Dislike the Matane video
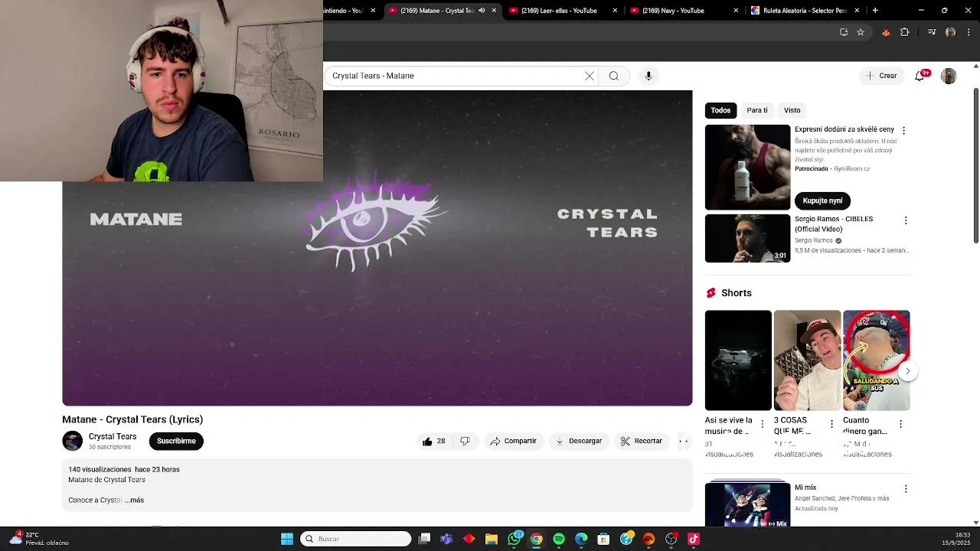The width and height of the screenshot is (980, 551). 465,441
